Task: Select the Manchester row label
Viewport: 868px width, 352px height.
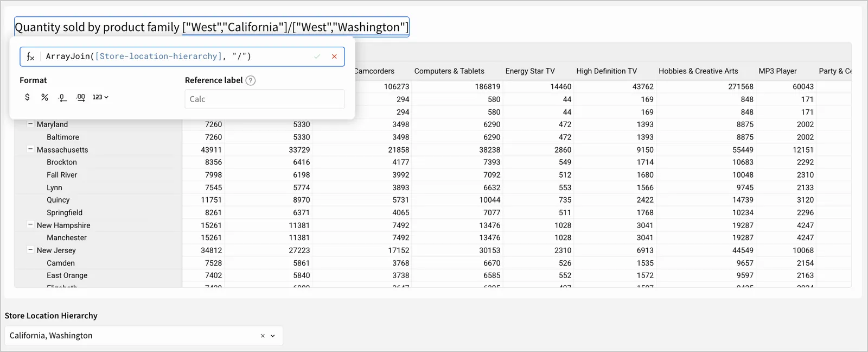Action: coord(67,238)
